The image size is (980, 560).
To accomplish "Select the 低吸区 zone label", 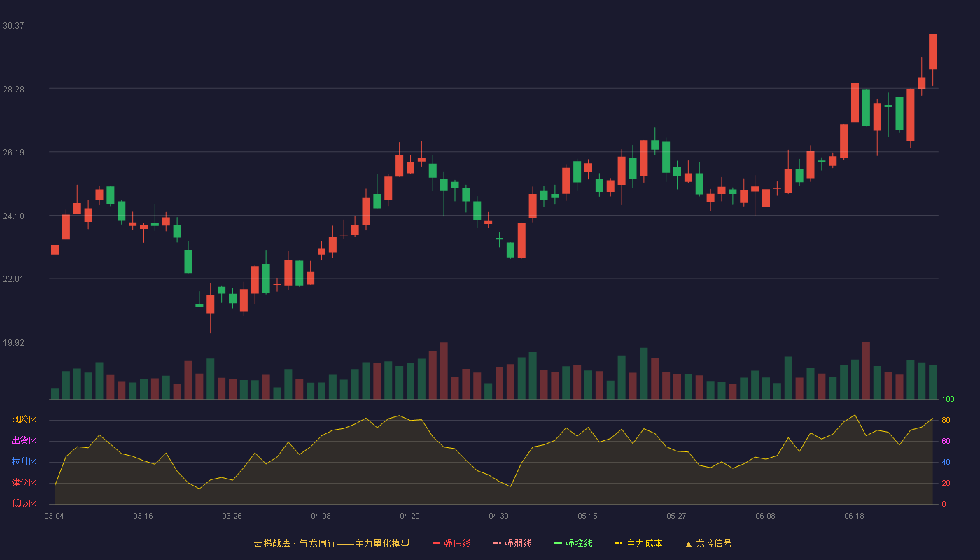I will [x=24, y=504].
